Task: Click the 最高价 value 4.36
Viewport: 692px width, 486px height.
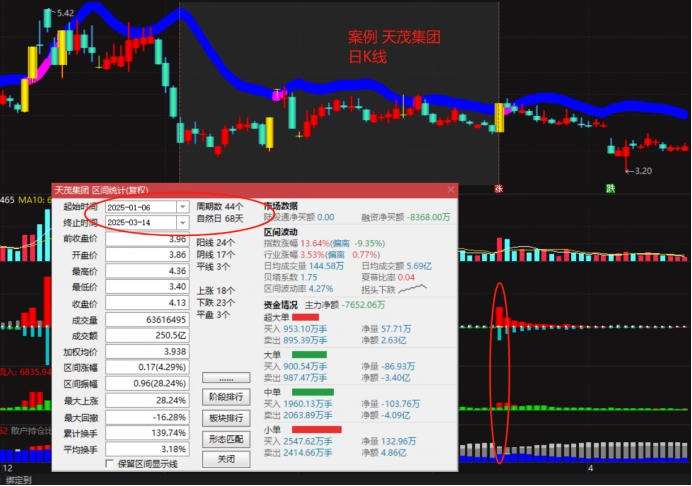Action: (147, 271)
